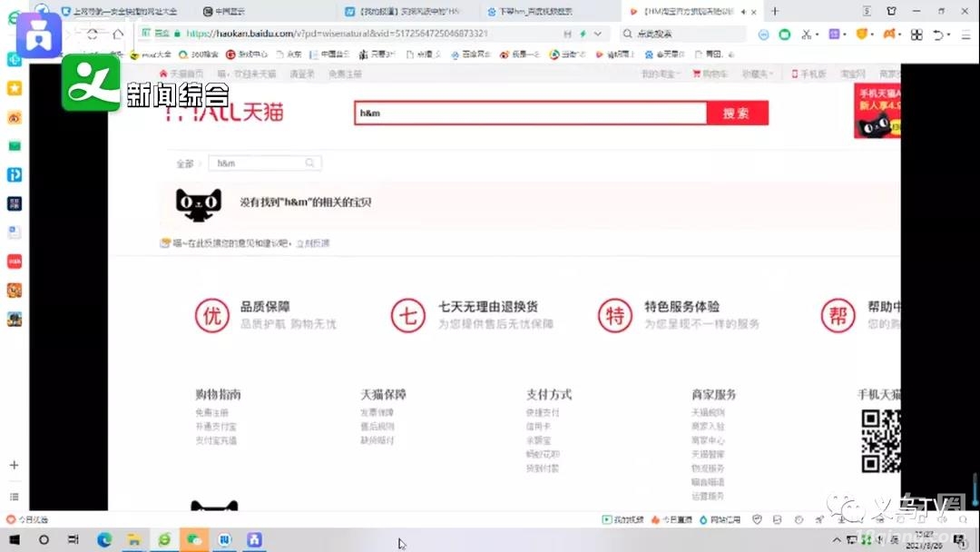Click the 免费注册 link in top bar
The height and width of the screenshot is (552, 980).
point(344,74)
